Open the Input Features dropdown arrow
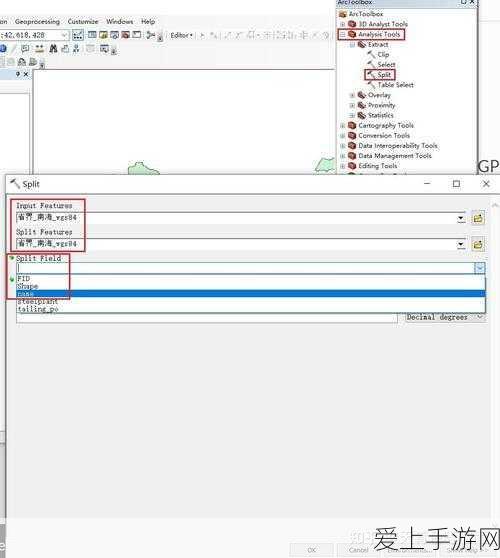 point(461,218)
